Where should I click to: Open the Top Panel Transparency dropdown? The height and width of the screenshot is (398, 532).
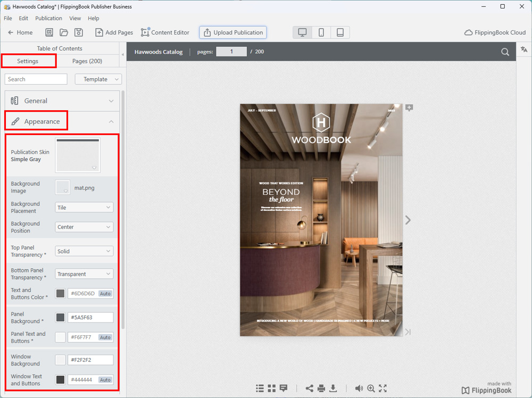(x=84, y=251)
